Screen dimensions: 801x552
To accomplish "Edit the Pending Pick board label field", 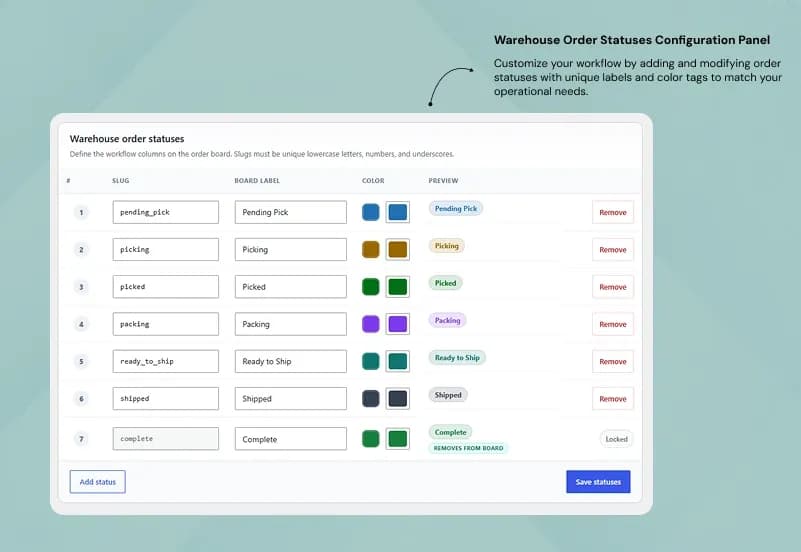I will tap(291, 212).
